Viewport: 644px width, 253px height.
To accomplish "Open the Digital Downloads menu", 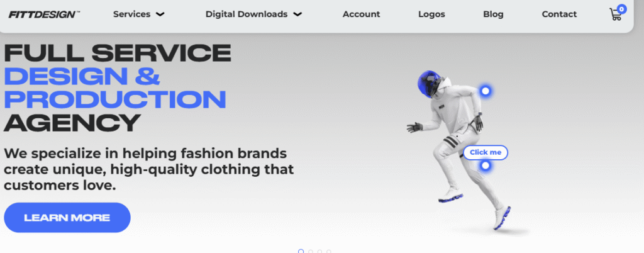I will point(247,14).
